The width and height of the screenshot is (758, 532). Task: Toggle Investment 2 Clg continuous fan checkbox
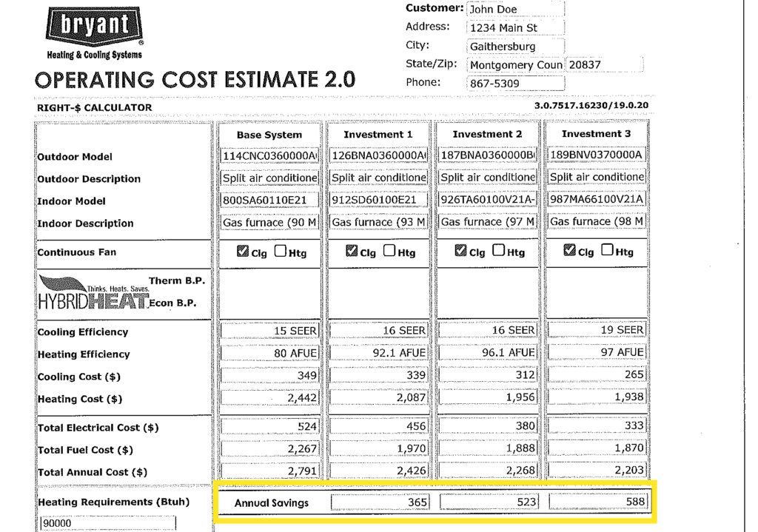tap(460, 250)
